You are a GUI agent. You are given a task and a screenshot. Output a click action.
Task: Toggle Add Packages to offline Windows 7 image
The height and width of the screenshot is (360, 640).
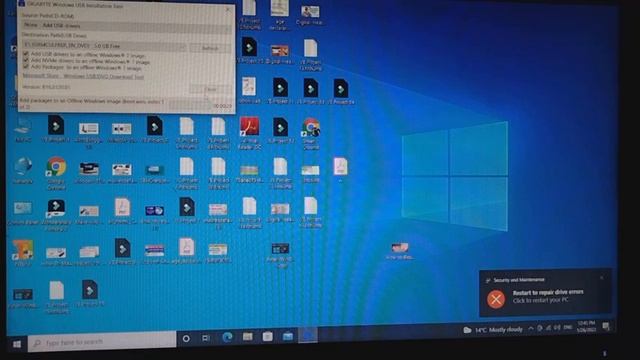pyautogui.click(x=26, y=66)
